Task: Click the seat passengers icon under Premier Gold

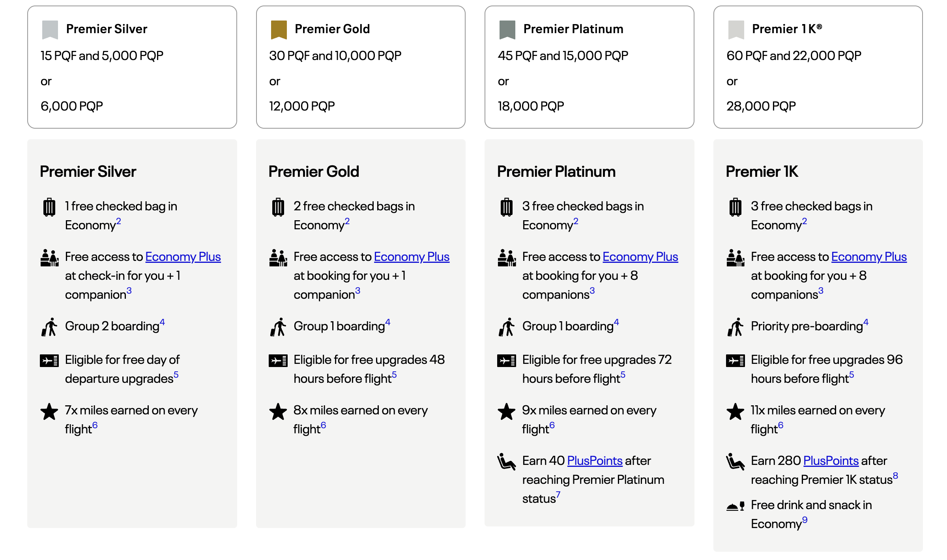Action: coord(278,258)
